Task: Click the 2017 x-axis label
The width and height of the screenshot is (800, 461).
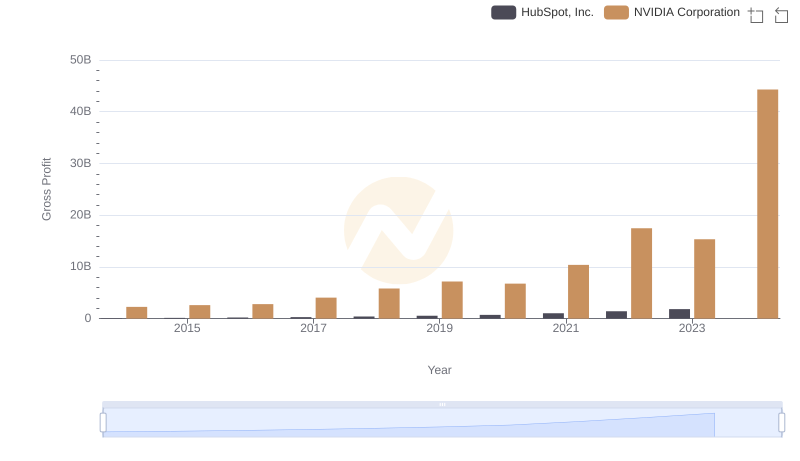Action: (x=313, y=328)
